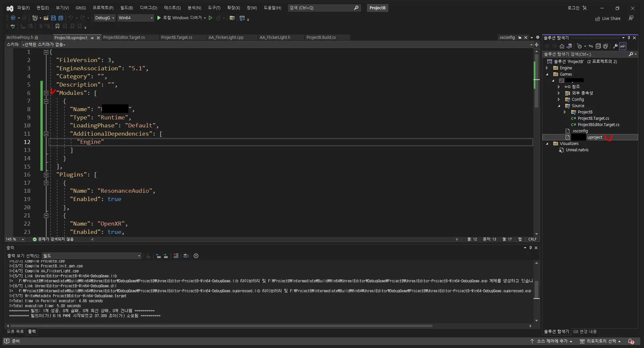This screenshot has height=348, width=644.
Task: Select ProjectB.Target.cs in Solution Explorer
Action: coord(593,118)
